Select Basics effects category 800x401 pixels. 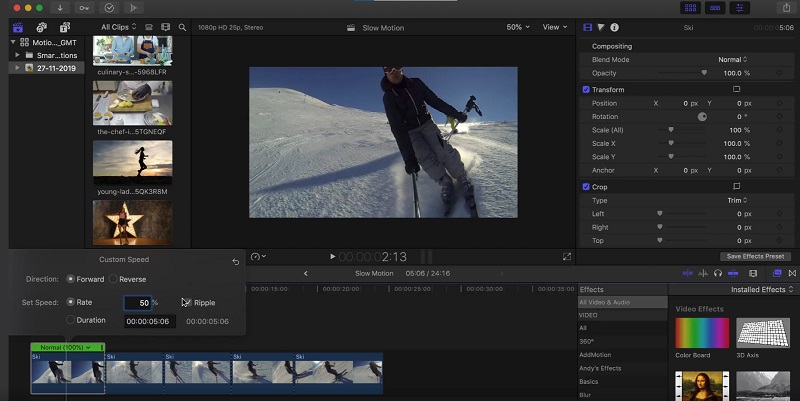(588, 382)
